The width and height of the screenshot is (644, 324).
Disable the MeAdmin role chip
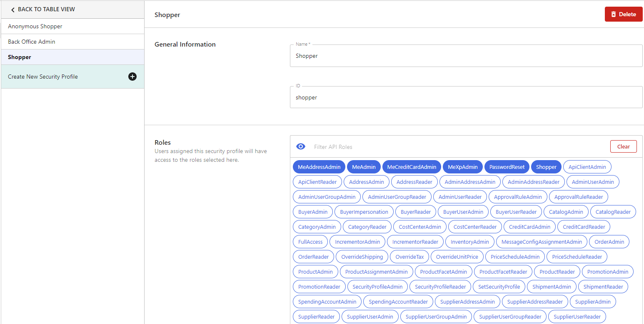[x=363, y=167]
